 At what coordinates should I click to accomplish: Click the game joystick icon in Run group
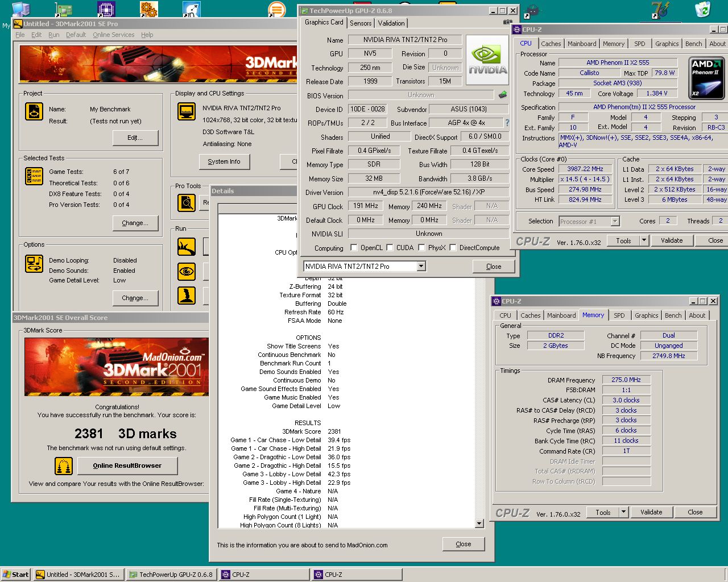[187, 295]
